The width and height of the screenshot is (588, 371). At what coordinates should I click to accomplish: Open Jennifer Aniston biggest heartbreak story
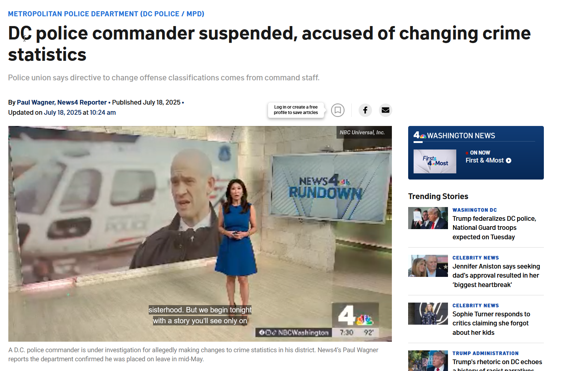496,275
